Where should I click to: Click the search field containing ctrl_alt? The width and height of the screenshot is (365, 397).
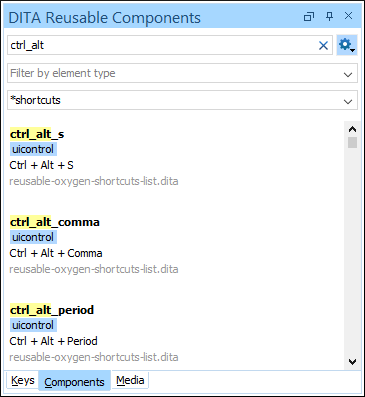[x=163, y=45]
